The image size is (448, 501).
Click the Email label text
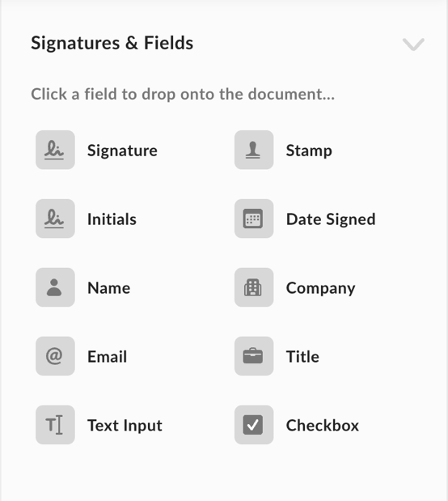108,357
